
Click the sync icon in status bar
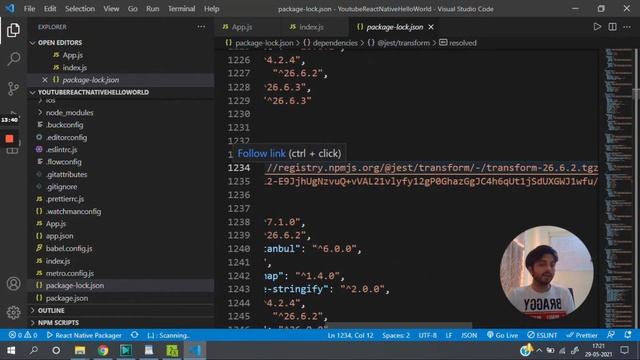click(134, 335)
